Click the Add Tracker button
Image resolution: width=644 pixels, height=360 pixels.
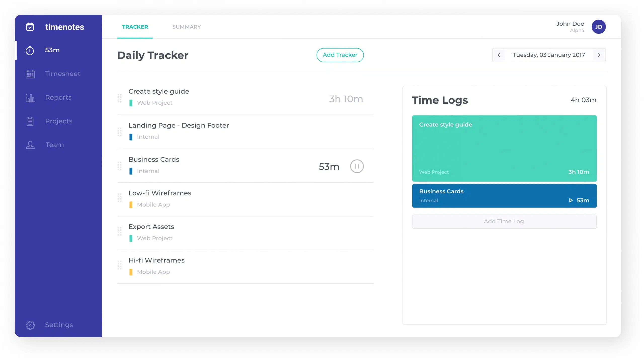click(x=340, y=55)
